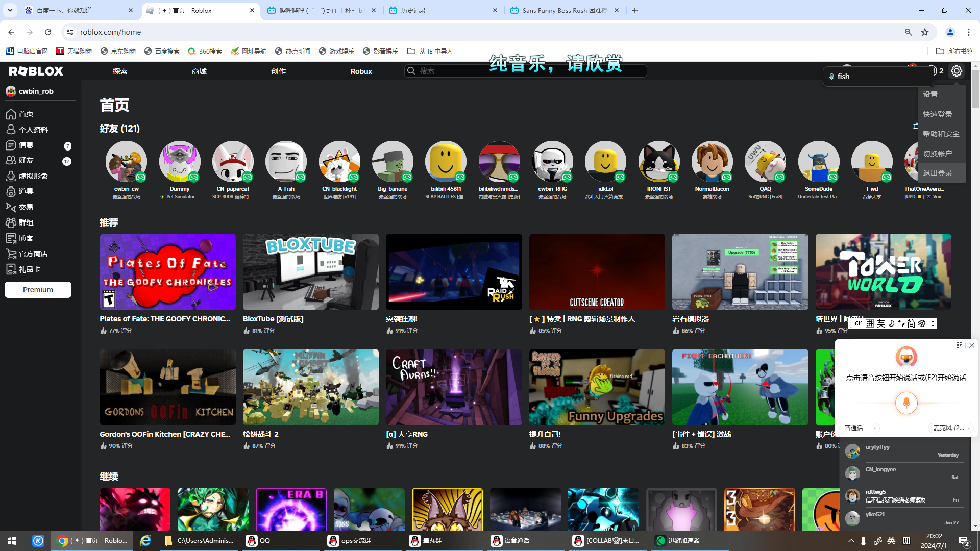Open IME bar options arrow
Screen dimensions: 980x551
tap(933, 323)
